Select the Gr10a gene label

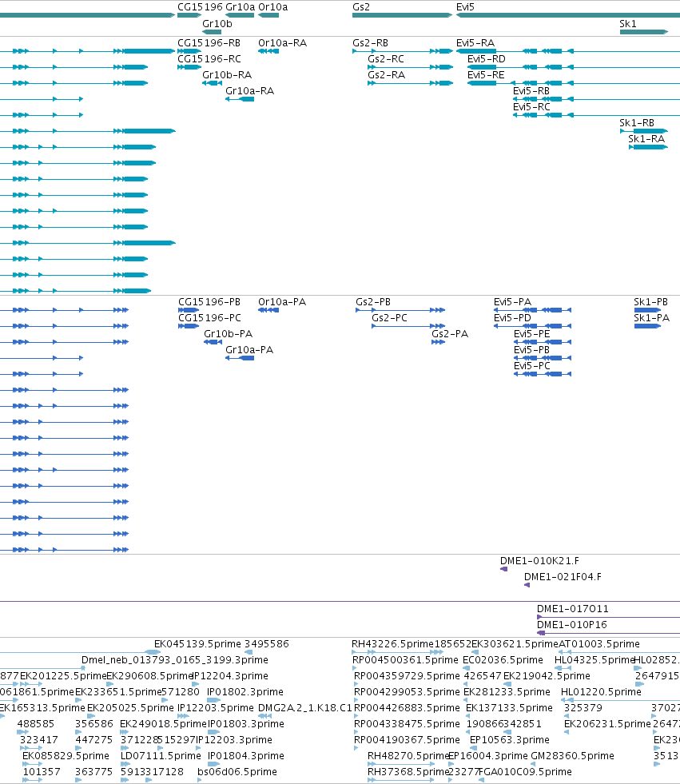click(x=240, y=7)
